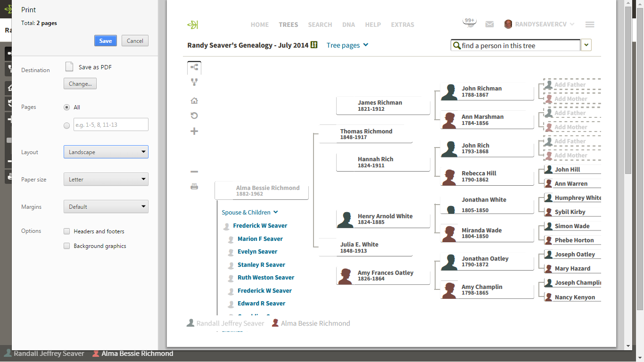Select the All pages radio button

[66, 107]
